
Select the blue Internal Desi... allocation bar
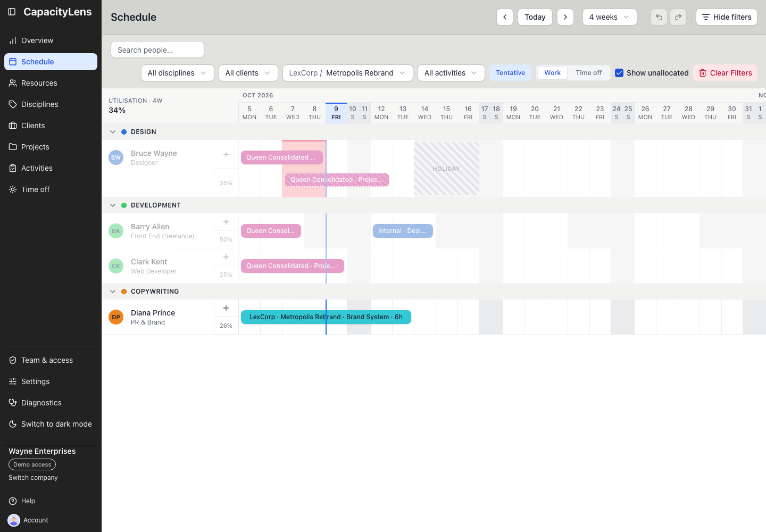point(403,231)
